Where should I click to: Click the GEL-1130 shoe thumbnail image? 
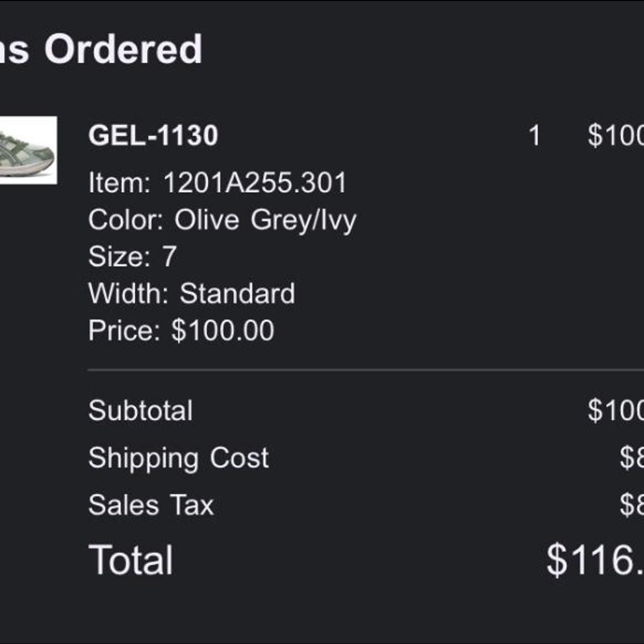(28, 150)
